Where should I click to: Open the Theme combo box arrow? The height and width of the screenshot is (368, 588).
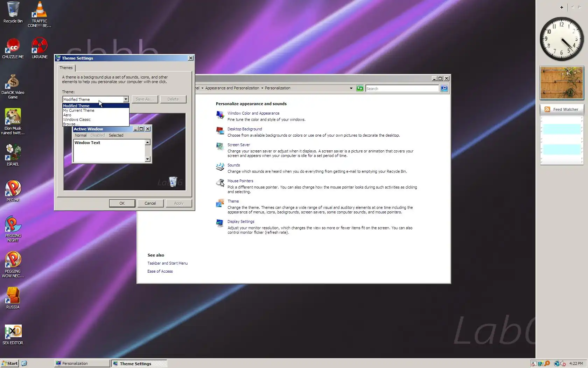(x=126, y=99)
